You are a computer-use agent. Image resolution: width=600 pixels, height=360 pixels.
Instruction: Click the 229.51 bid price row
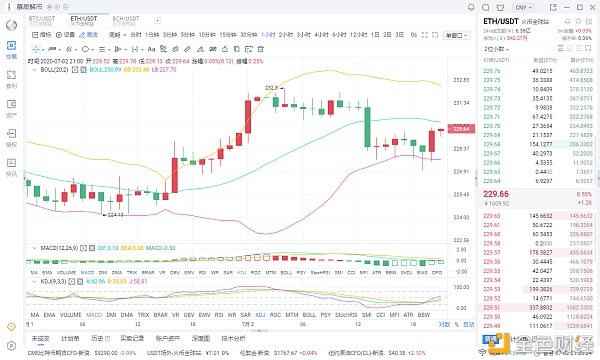coord(538,307)
